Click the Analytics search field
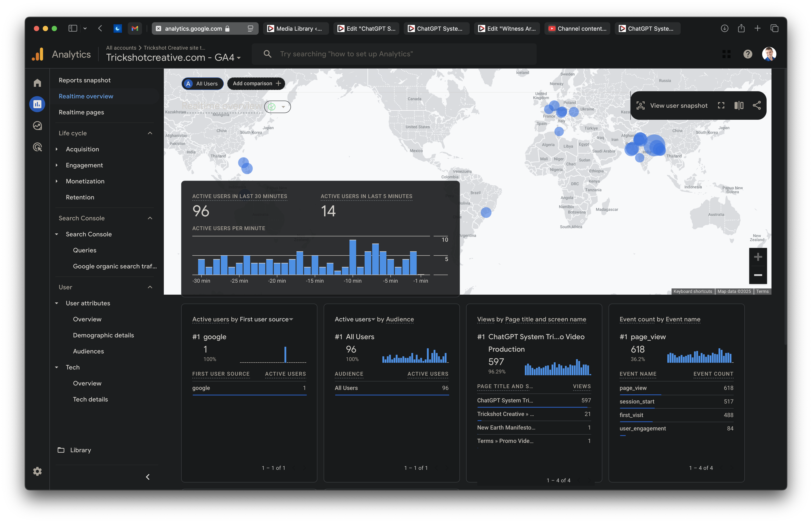Viewport: 812px width, 523px height. pos(394,54)
